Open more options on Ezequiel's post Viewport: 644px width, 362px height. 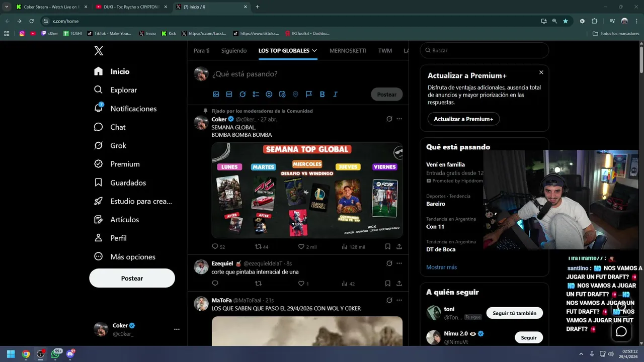(399, 263)
